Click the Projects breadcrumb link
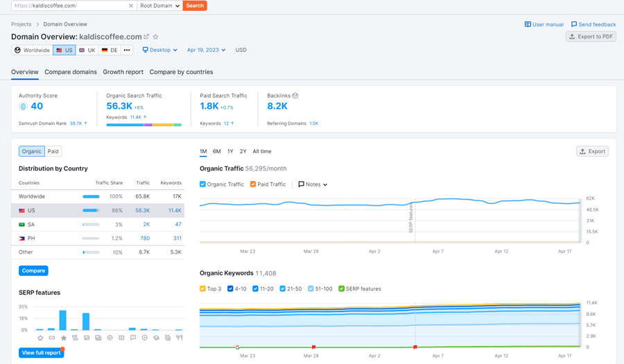Viewport: 624px width, 364px height. coord(21,24)
